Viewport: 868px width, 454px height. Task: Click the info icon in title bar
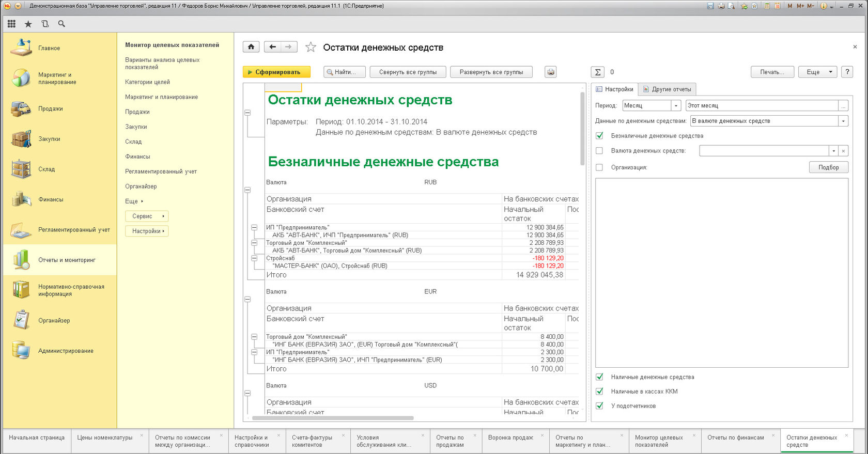pos(824,6)
